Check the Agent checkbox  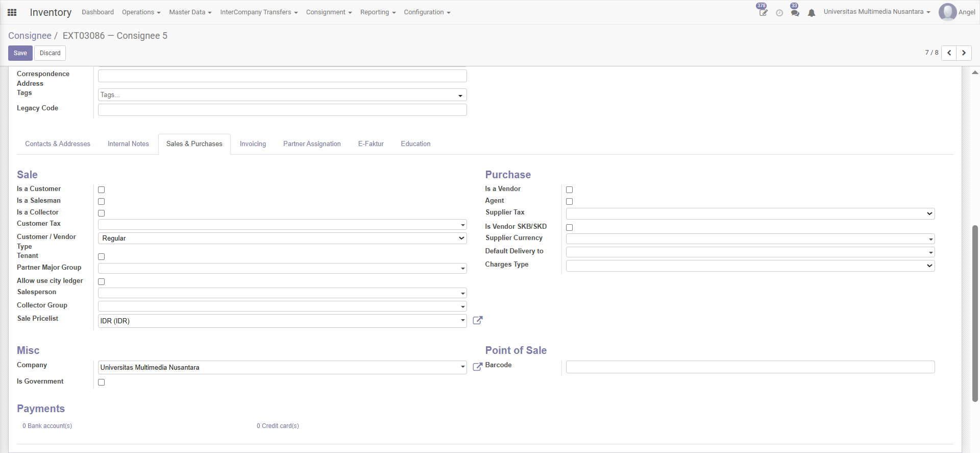[569, 201]
